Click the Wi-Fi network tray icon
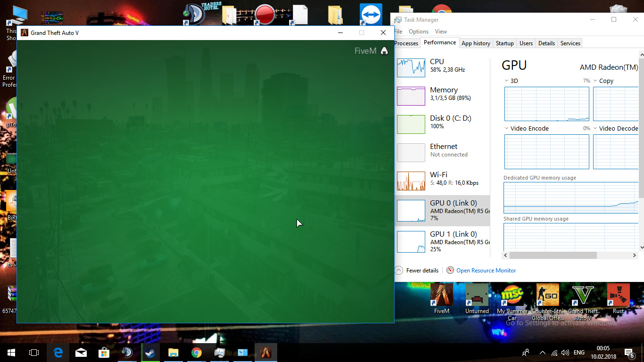 click(x=554, y=353)
